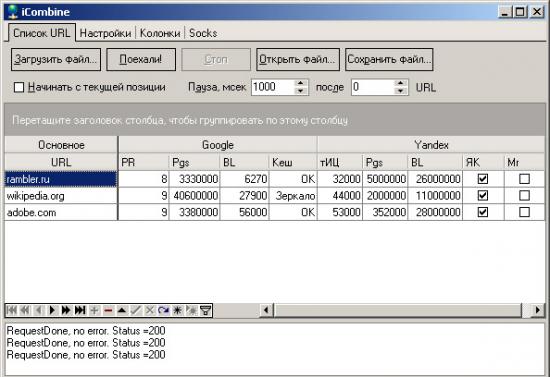Image resolution: width=550 pixels, height=377 pixels.
Task: Click the URL column header
Action: coord(61,162)
